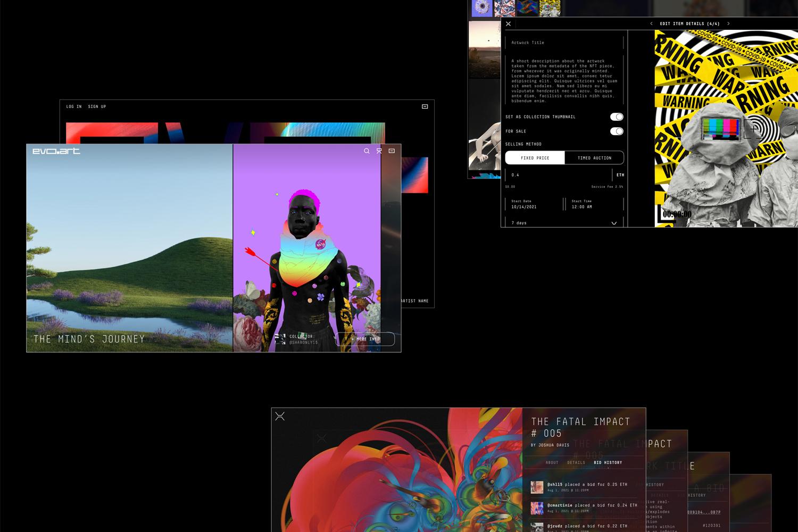Click the collector avatar icon
This screenshot has height=532, width=798.
[x=280, y=339]
